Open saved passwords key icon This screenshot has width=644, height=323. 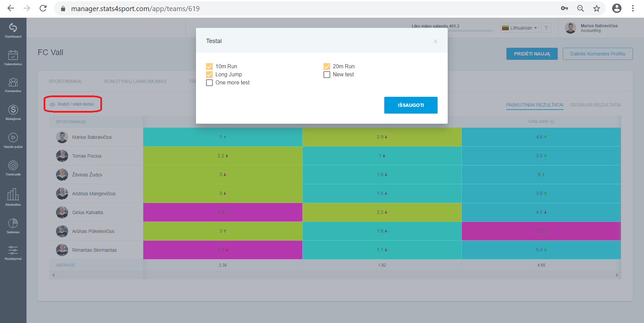tap(564, 8)
